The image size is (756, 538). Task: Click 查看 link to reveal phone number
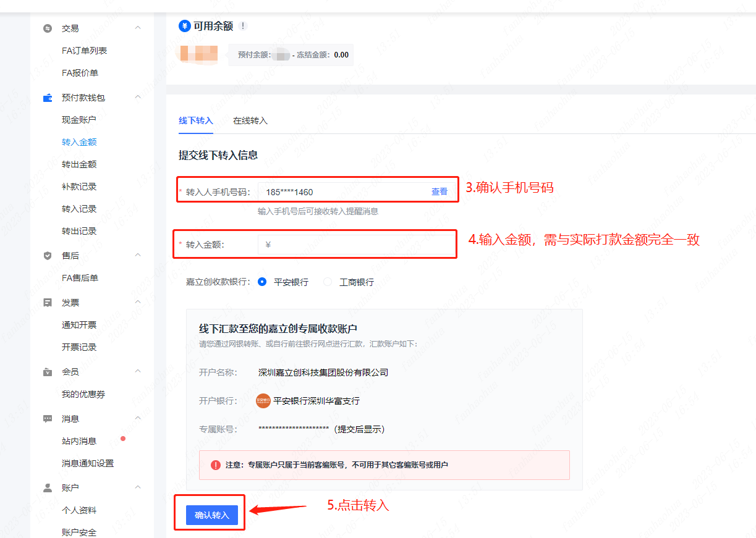[439, 192]
